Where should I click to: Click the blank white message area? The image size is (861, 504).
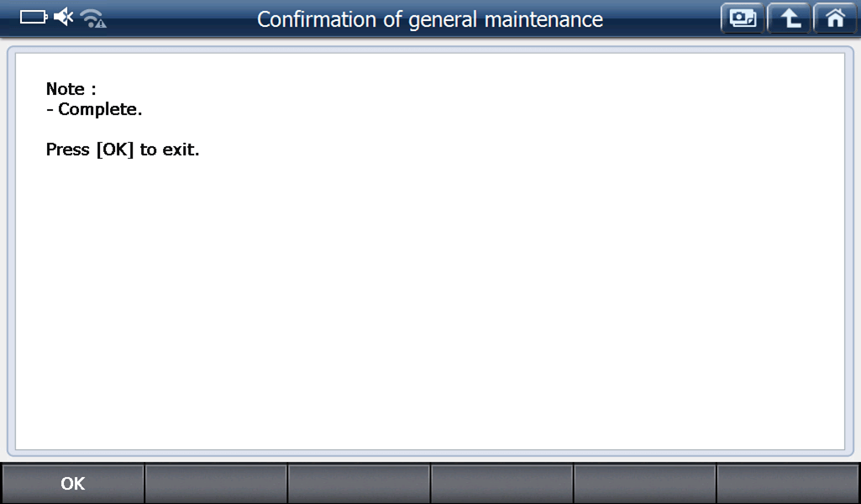pyautogui.click(x=430, y=302)
